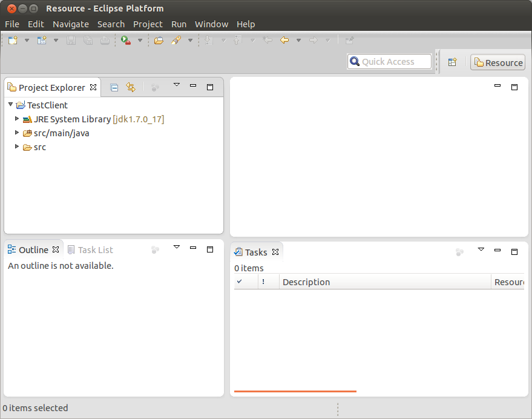Minimize the Outline panel

click(193, 248)
